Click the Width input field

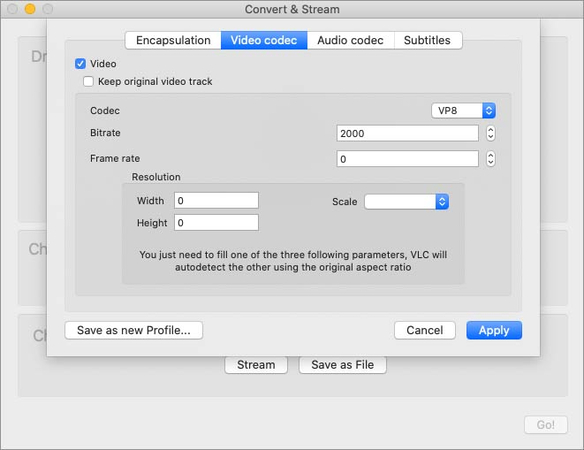(x=216, y=201)
